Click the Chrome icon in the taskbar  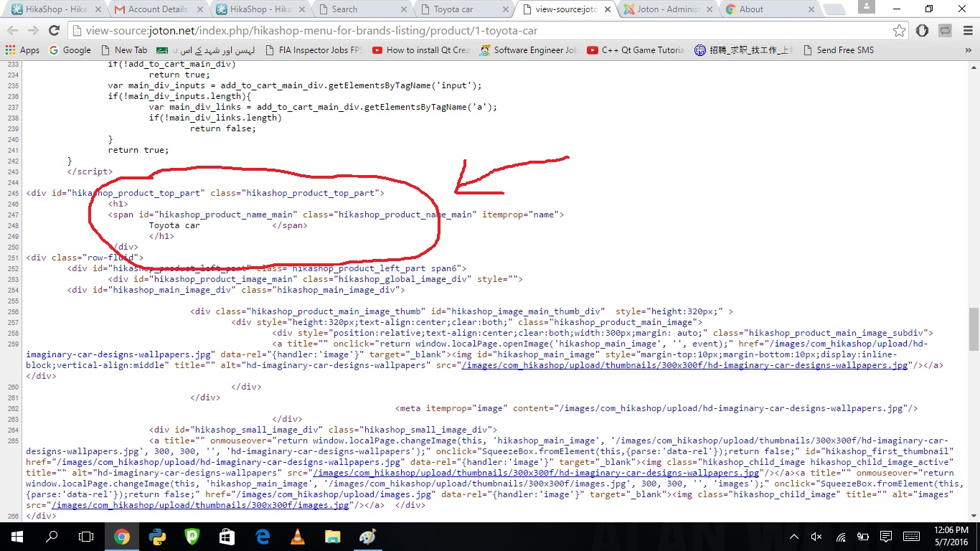tap(121, 537)
